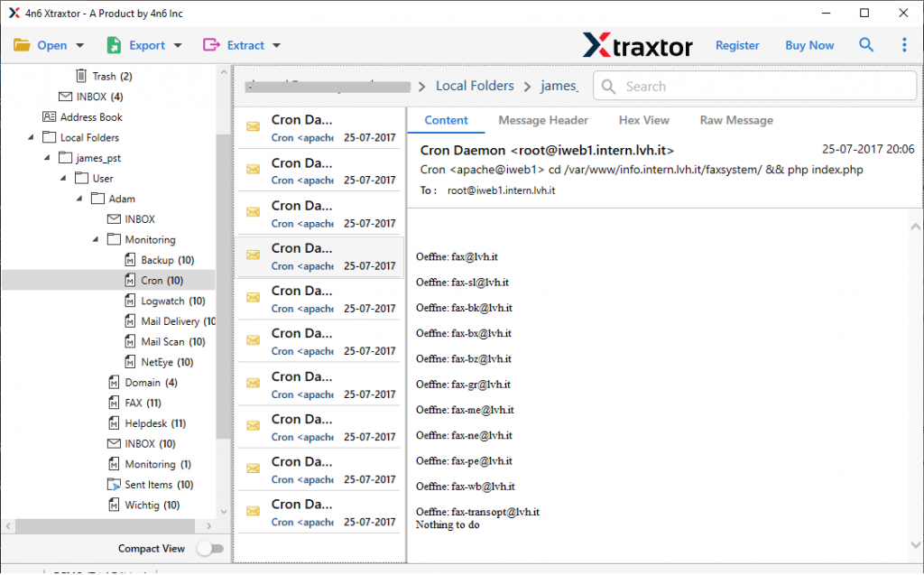Open the INBOX envelope icon under Adam
This screenshot has width=924, height=575.
(115, 218)
